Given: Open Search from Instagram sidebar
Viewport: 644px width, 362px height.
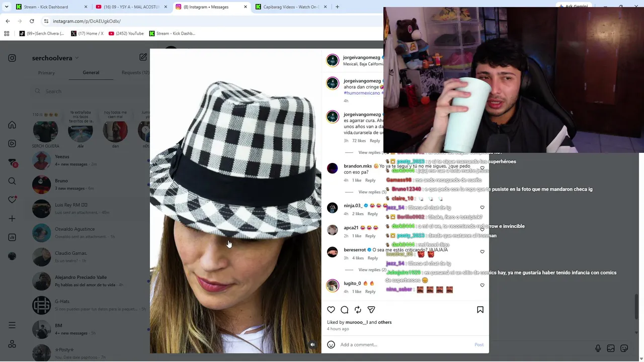Looking at the screenshot, I should [12, 181].
